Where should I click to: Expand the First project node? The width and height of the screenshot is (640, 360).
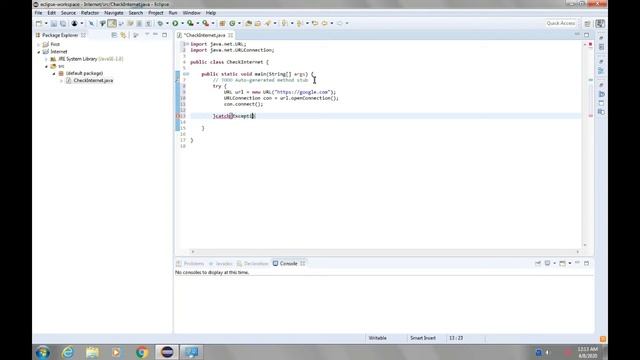click(x=39, y=44)
